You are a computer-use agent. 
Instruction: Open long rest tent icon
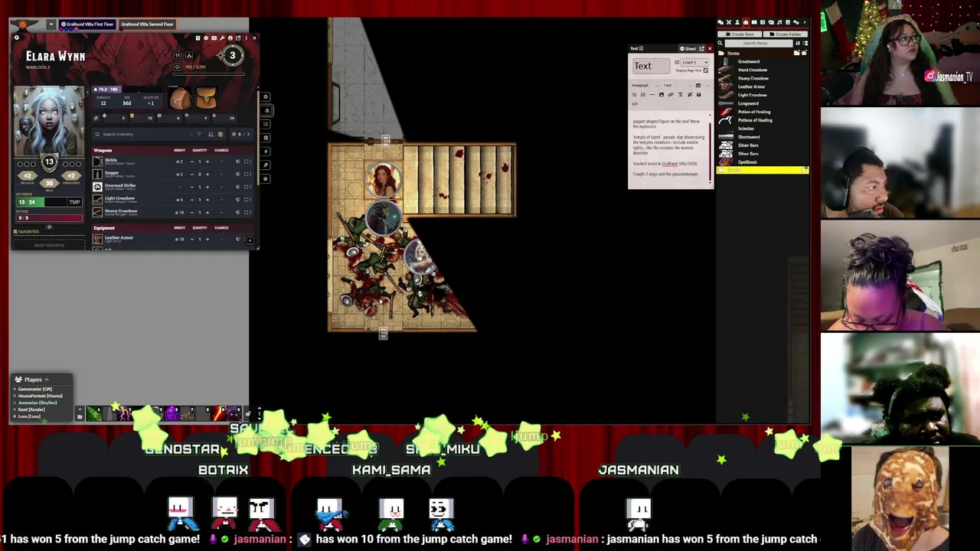(x=189, y=55)
